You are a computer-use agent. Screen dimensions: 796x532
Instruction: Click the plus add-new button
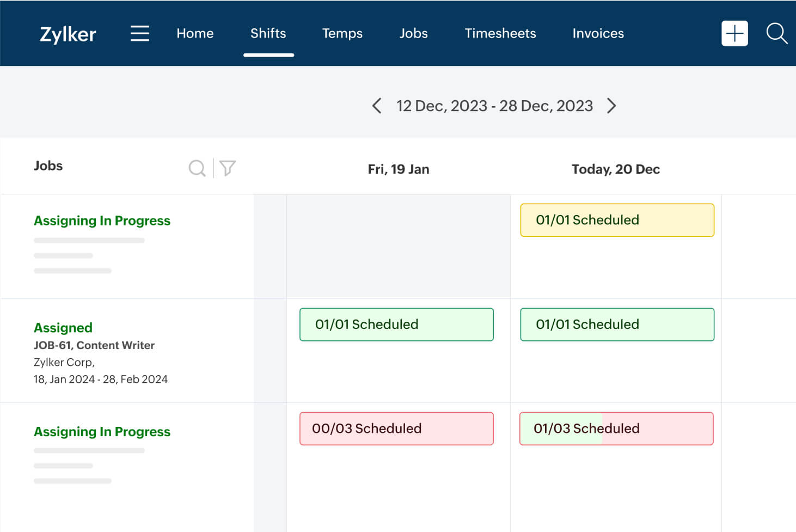click(734, 33)
